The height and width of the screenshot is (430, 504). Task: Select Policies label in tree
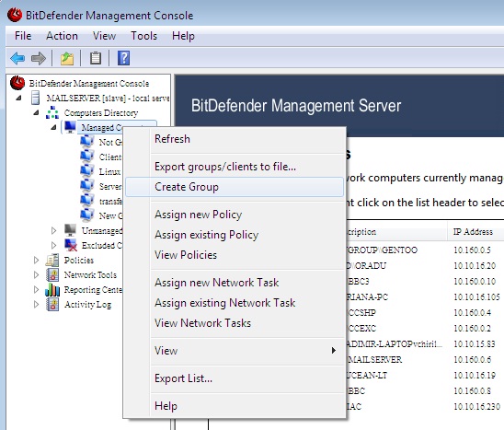click(x=79, y=260)
